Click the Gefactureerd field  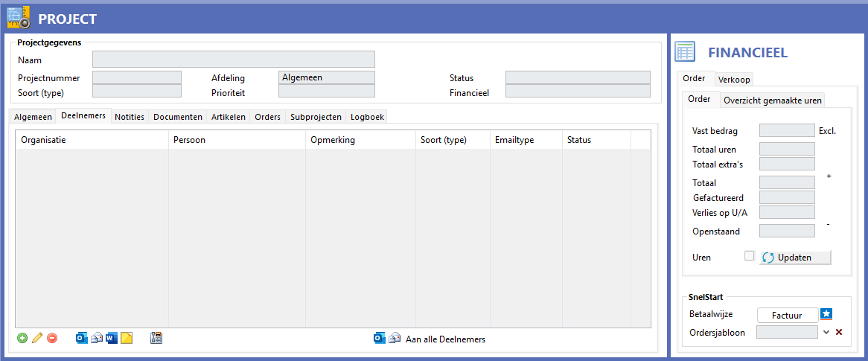pyautogui.click(x=787, y=197)
